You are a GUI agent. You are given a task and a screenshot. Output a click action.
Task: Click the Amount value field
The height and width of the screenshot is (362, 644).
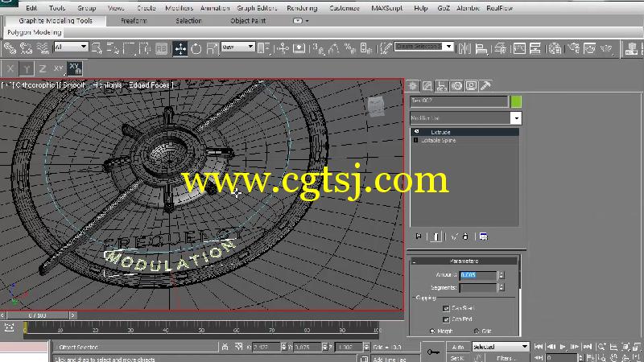coord(478,275)
